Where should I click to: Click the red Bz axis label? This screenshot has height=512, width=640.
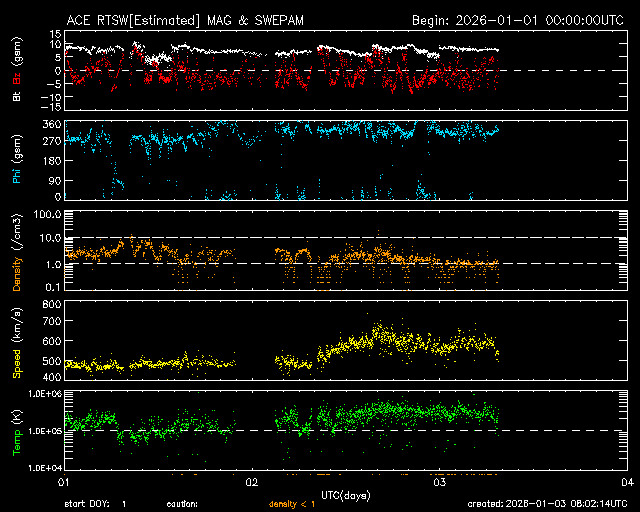point(16,78)
